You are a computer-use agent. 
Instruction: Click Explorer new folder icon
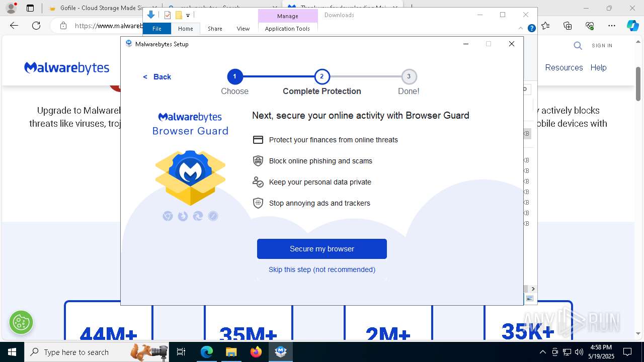[x=179, y=15]
